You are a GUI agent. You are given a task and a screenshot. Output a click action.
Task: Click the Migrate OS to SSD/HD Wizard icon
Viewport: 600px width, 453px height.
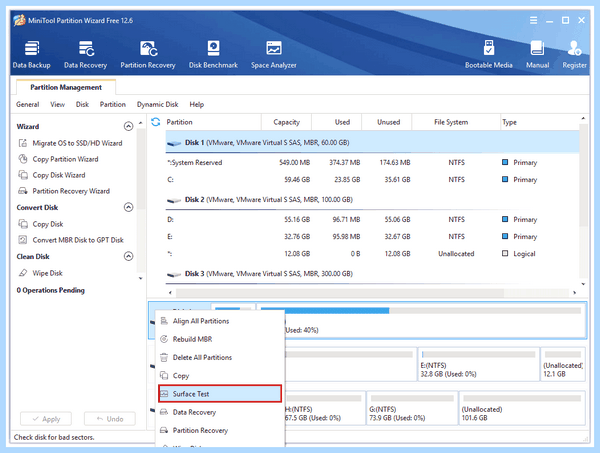coord(23,143)
